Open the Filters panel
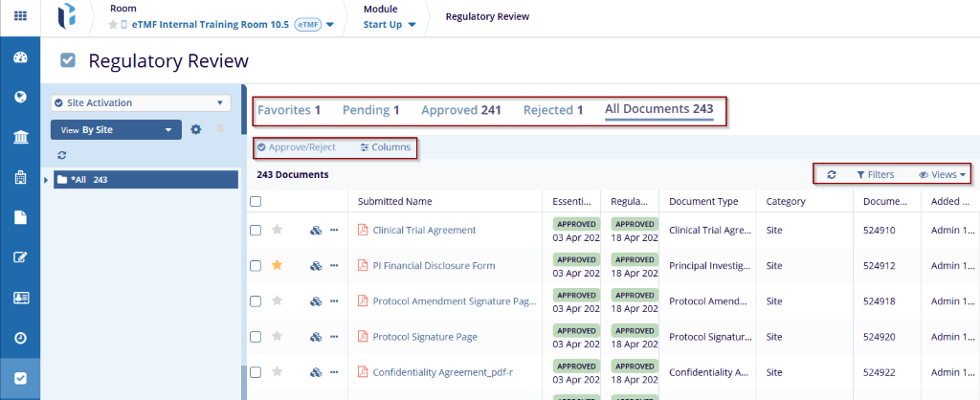Screen dimensions: 980x400 [875, 175]
